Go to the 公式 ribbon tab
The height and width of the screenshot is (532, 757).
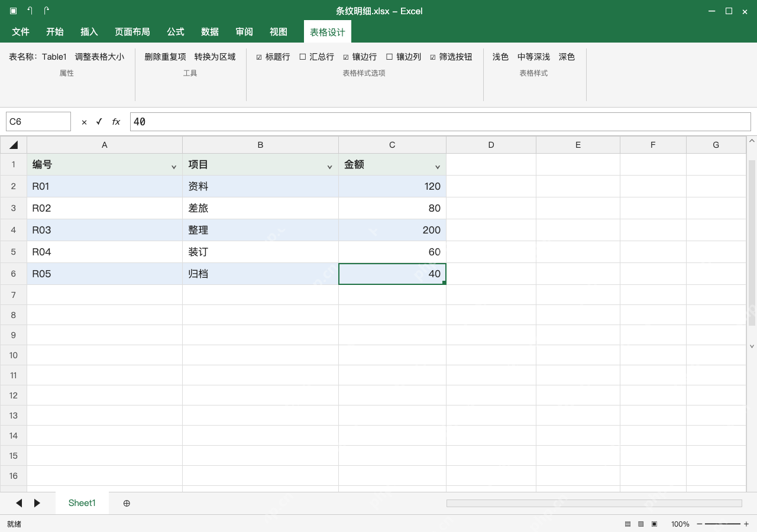(176, 32)
